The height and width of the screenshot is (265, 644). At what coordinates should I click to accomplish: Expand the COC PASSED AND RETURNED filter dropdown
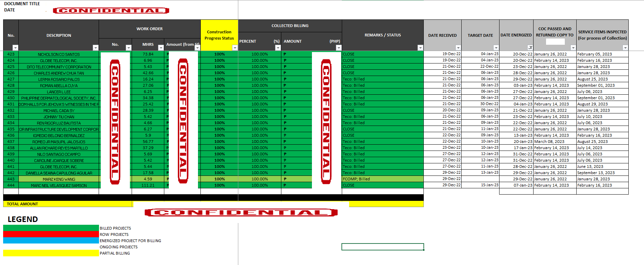tap(573, 48)
